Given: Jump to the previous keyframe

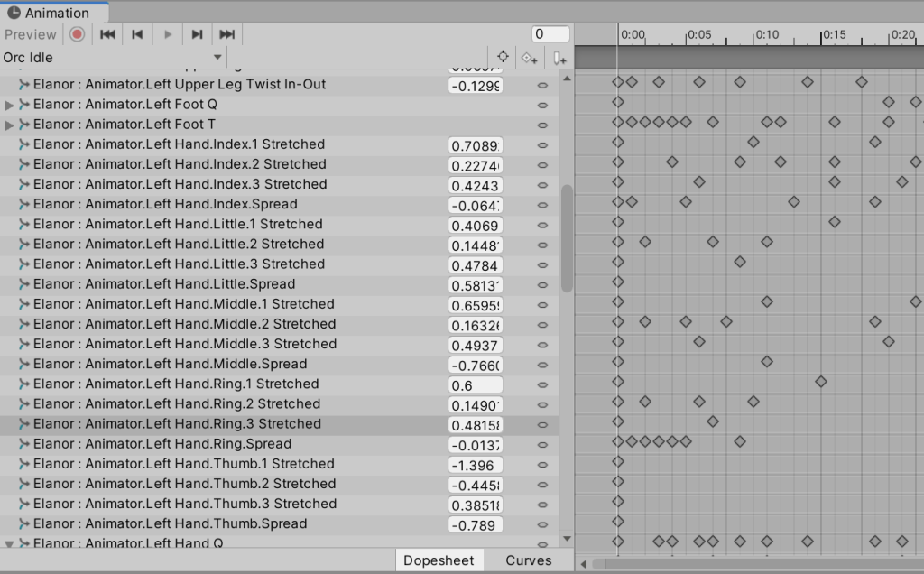Looking at the screenshot, I should pyautogui.click(x=137, y=34).
